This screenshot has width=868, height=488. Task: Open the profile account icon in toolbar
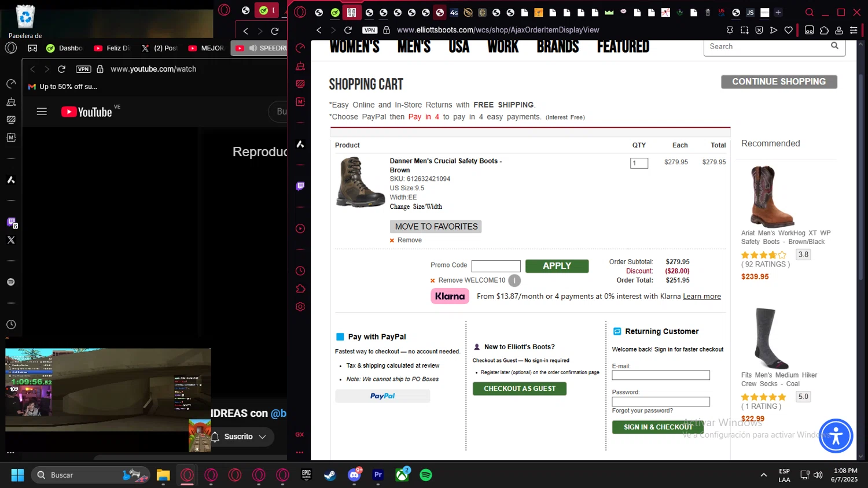[x=839, y=30]
